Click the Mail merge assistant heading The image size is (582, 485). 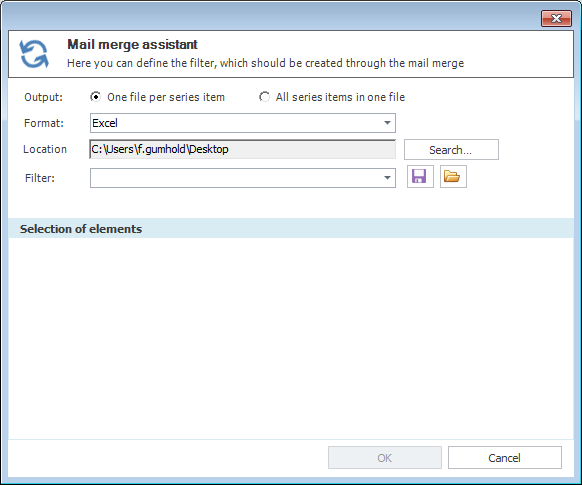tap(132, 45)
